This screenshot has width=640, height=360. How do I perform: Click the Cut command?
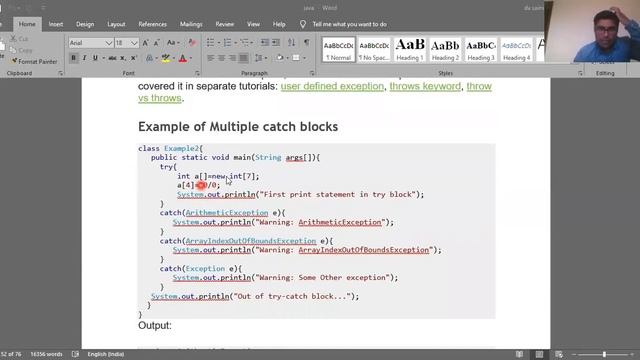pyautogui.click(x=19, y=39)
